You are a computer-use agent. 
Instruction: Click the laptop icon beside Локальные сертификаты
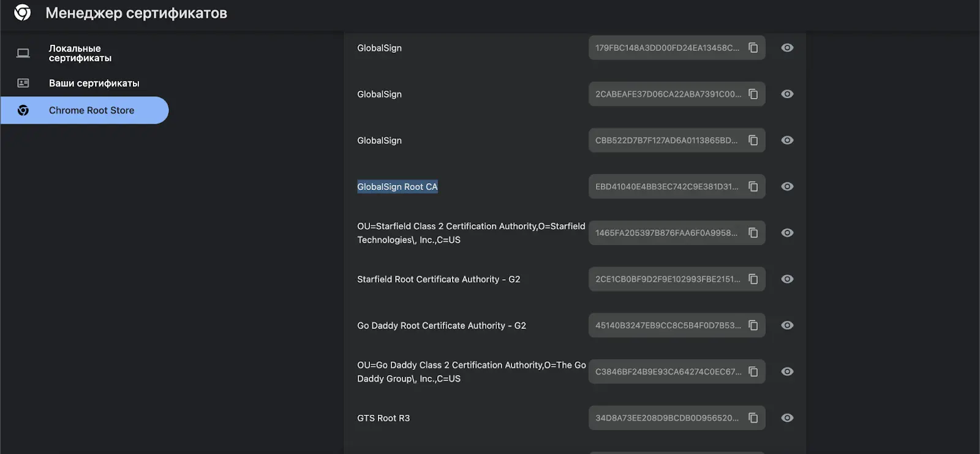(x=23, y=53)
